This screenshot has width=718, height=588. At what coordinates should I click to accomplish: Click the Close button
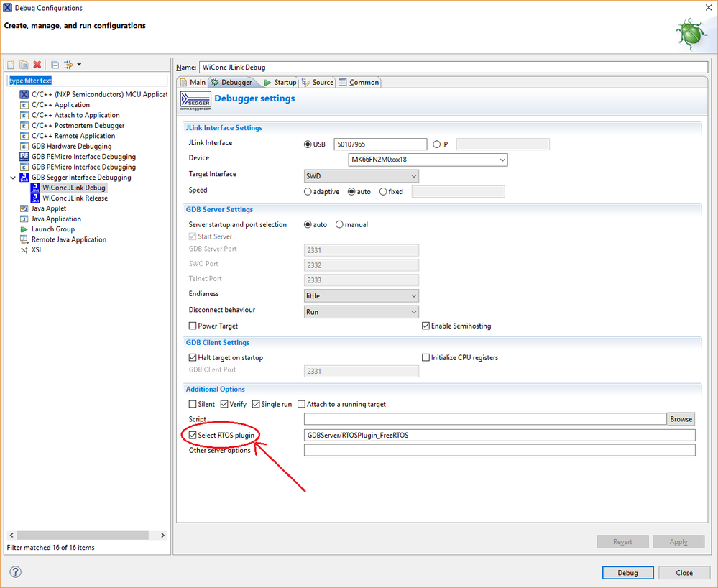[x=684, y=573]
